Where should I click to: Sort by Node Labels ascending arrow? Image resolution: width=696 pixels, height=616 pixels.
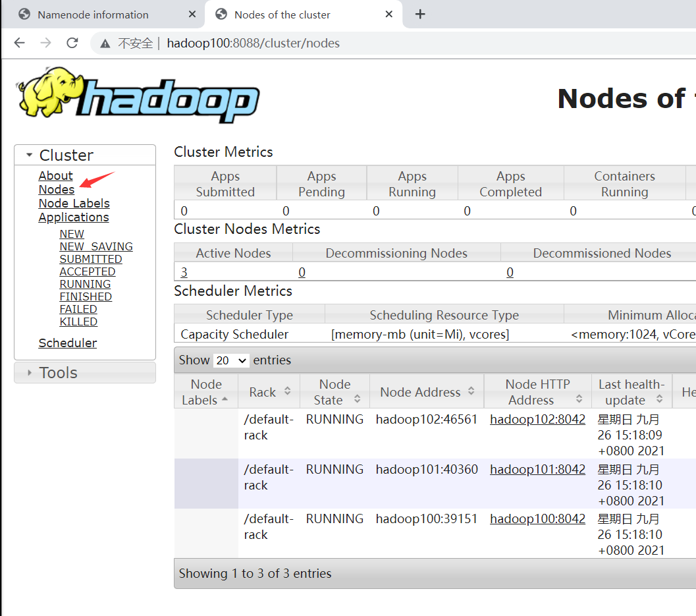tap(225, 399)
